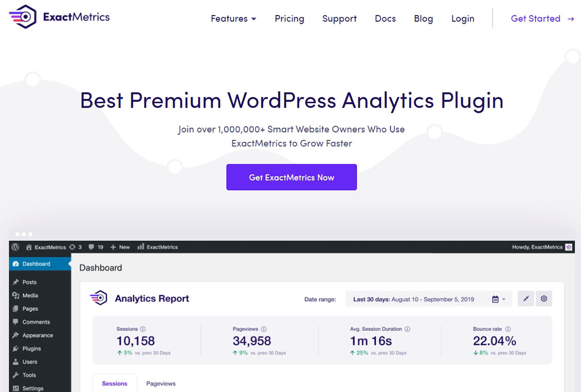
Task: Open ExactMetrics bar chart item in admin bar
Action: 158,247
